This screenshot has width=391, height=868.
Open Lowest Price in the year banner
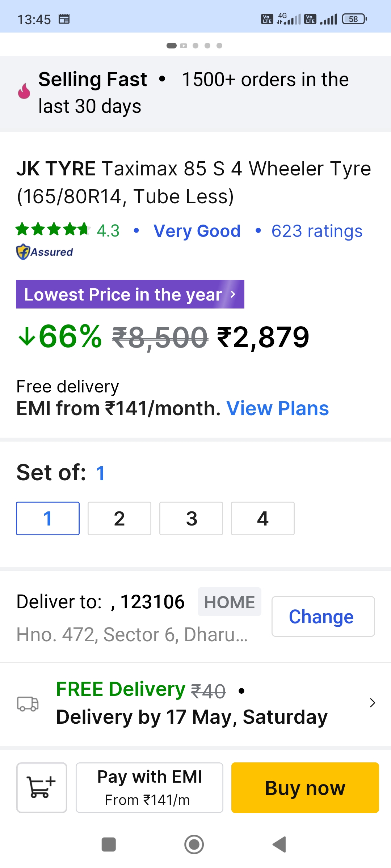click(130, 294)
